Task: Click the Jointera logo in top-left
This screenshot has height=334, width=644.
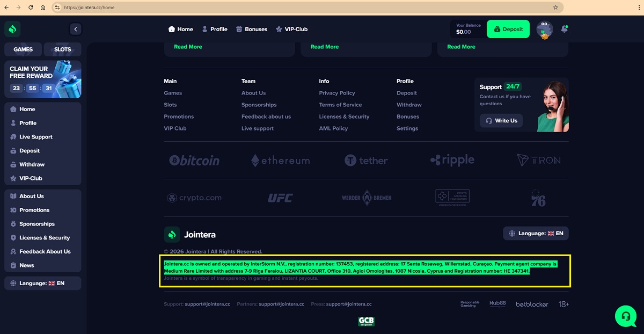Action: click(x=12, y=29)
